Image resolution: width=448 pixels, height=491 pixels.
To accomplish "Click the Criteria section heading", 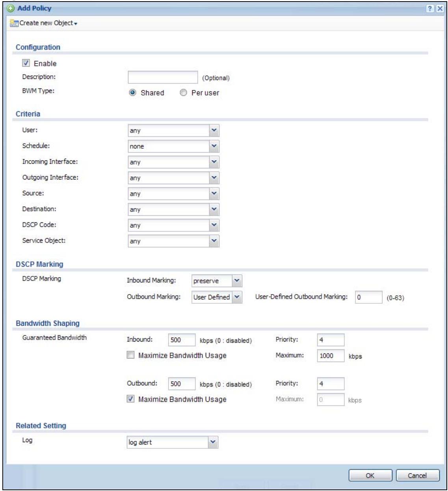I will 28,114.
